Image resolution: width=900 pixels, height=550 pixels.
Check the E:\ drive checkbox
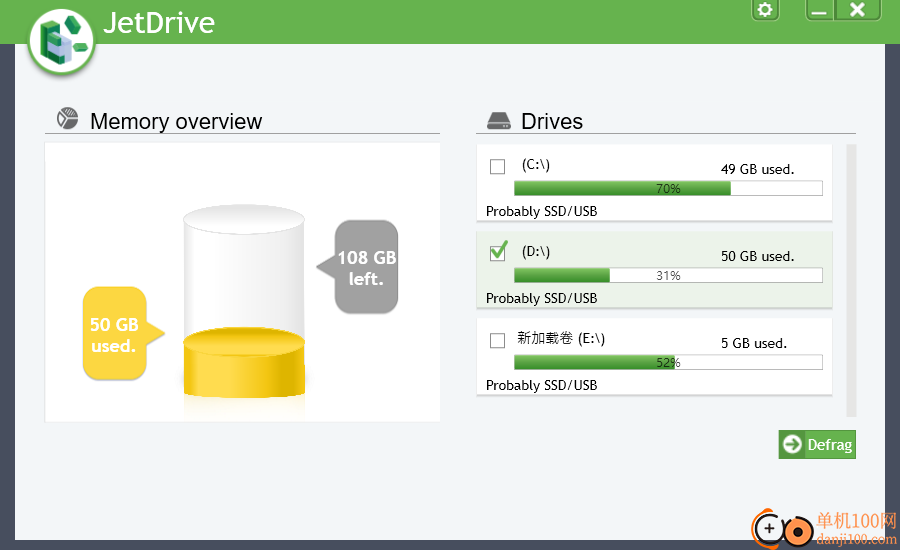pyautogui.click(x=497, y=340)
